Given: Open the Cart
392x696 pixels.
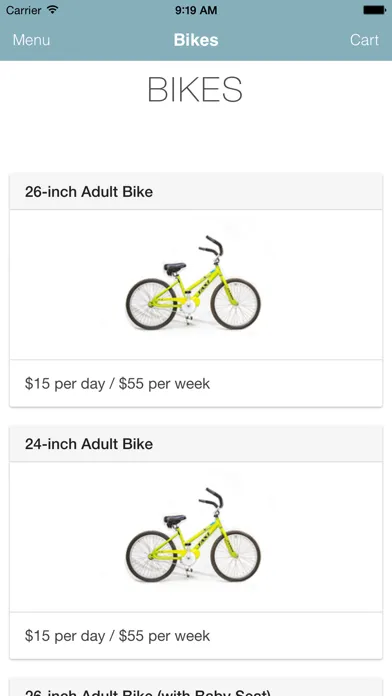Looking at the screenshot, I should (x=364, y=40).
